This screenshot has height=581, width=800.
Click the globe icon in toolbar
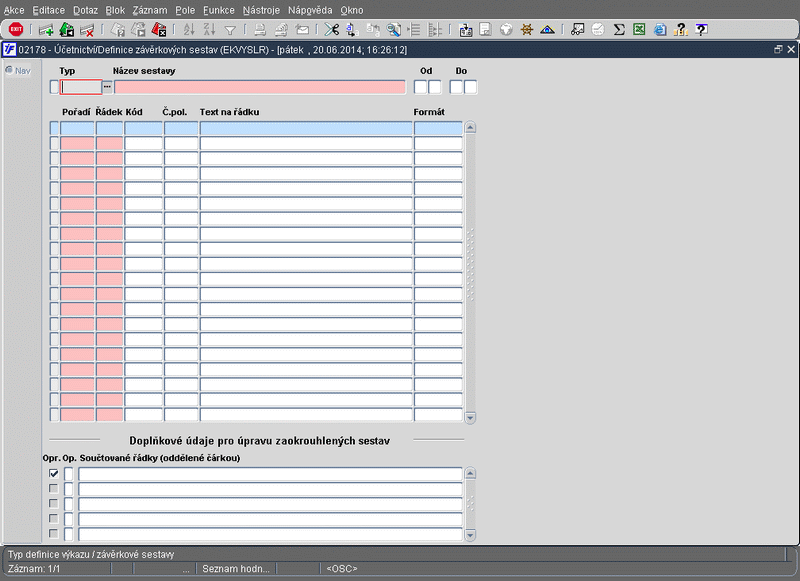tap(506, 30)
